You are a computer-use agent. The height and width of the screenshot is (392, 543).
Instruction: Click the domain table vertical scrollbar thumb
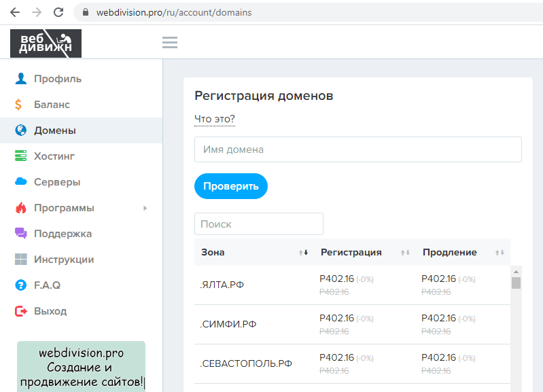[516, 283]
